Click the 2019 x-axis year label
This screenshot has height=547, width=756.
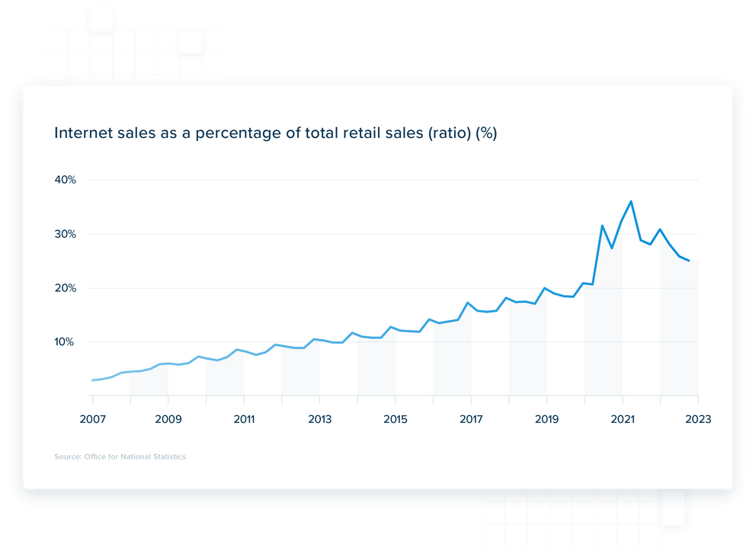pos(546,419)
